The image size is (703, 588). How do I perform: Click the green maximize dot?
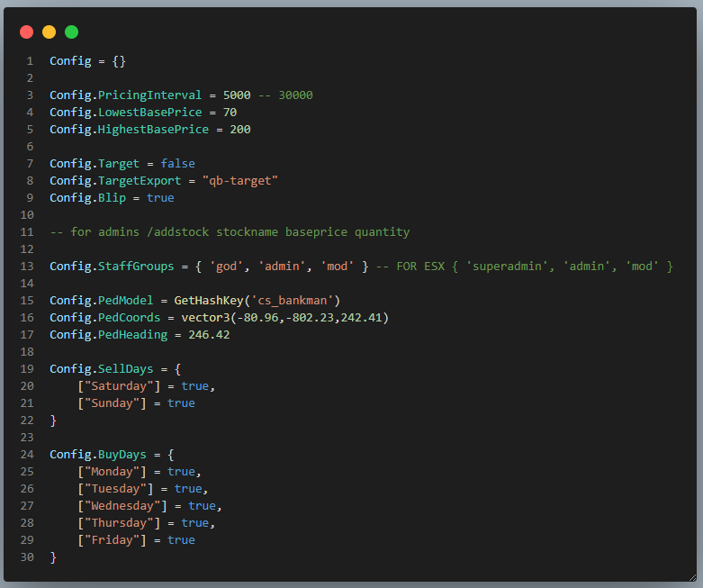71,32
